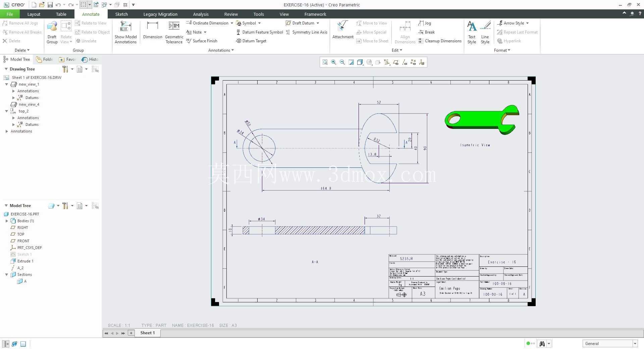The image size is (644, 349).
Task: Open the Folder browser panel tab
Action: 45,59
